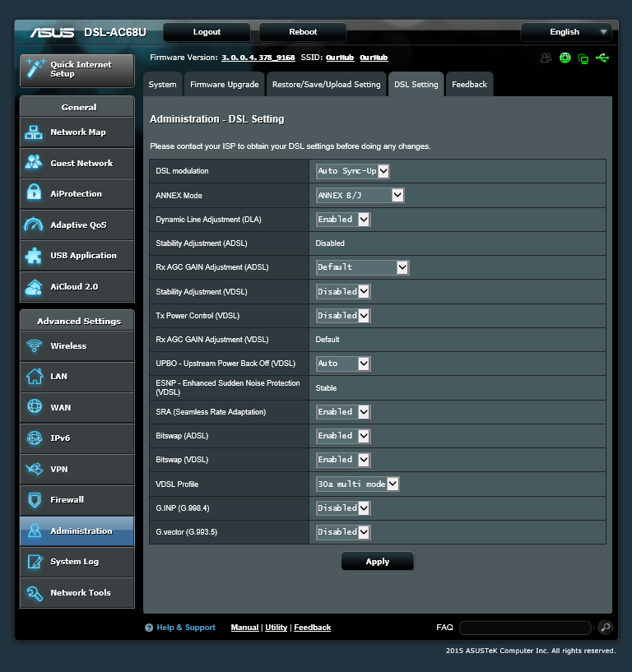Screen dimensions: 632x672
Task: Click the firmware version link
Action: [x=258, y=58]
